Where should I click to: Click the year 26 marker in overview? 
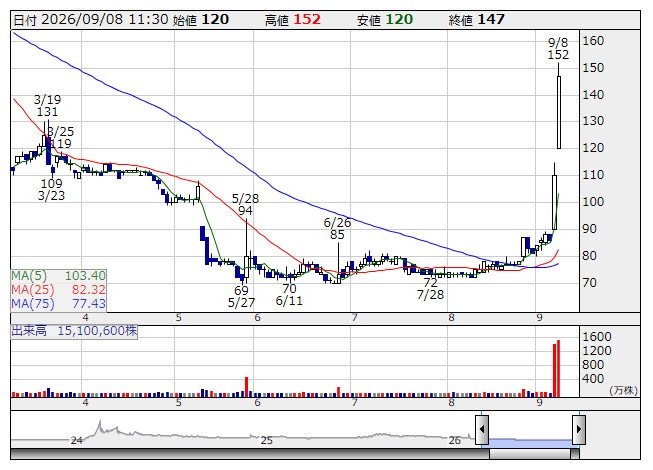click(x=455, y=440)
